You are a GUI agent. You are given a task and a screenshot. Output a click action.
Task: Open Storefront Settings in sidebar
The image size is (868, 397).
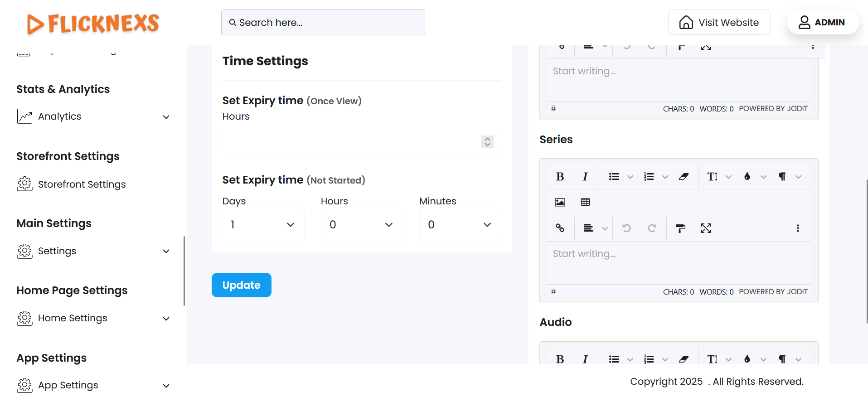82,184
